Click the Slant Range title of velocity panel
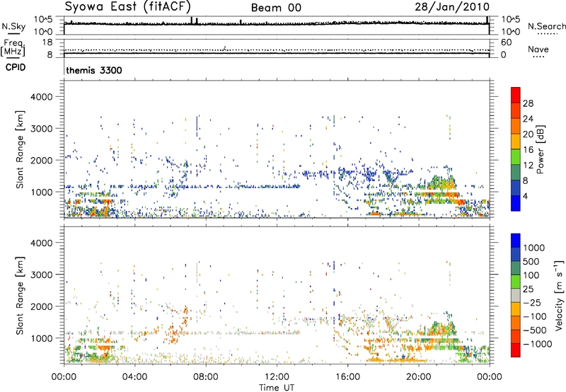The width and height of the screenshot is (566, 392). [20, 296]
